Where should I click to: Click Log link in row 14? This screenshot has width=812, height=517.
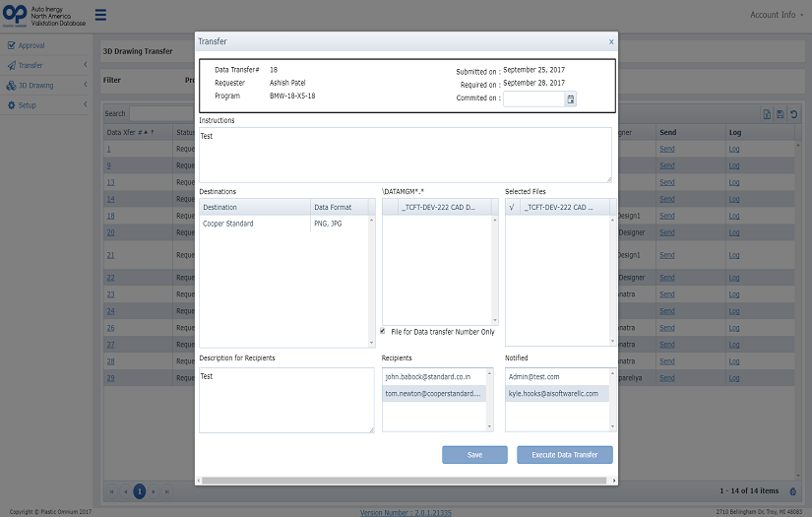tap(734, 199)
